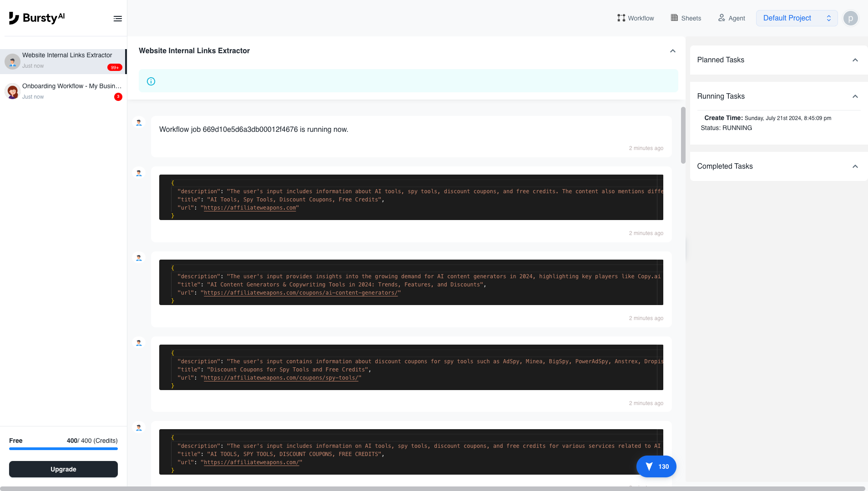This screenshot has height=491, width=868.
Task: Click the BurstyAI logo
Action: pos(37,18)
